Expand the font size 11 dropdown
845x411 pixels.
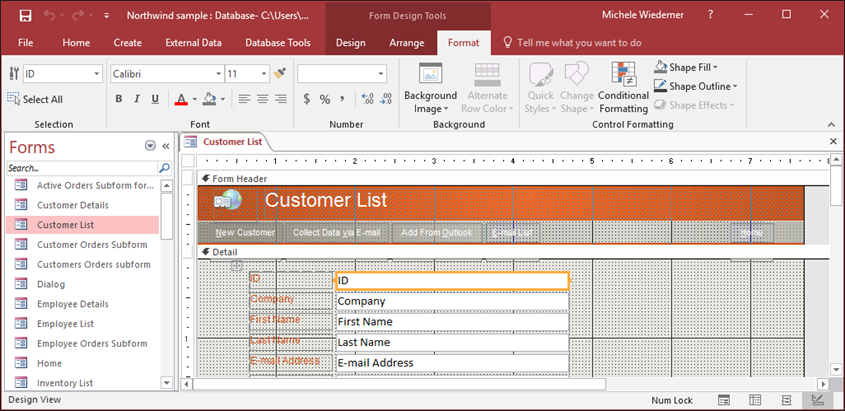tap(264, 74)
